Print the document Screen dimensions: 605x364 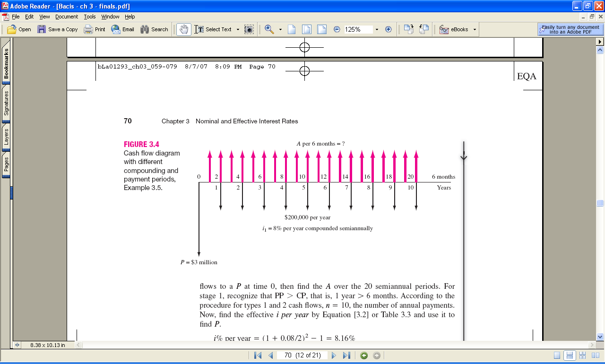pyautogui.click(x=95, y=29)
